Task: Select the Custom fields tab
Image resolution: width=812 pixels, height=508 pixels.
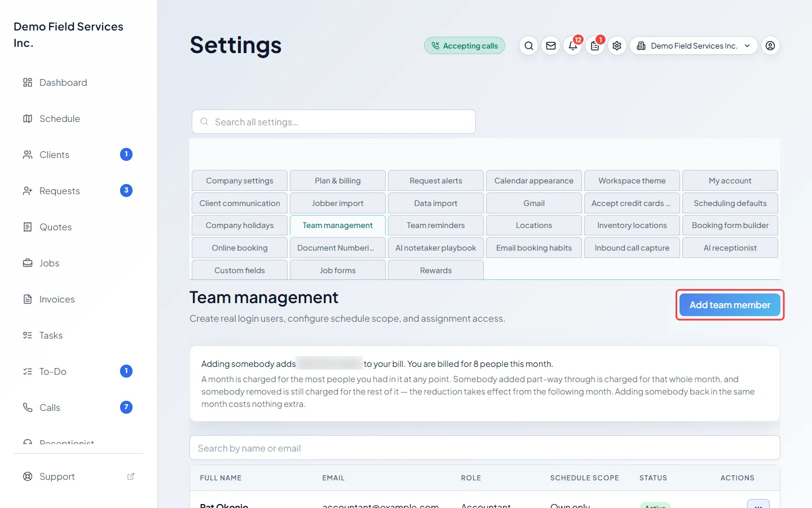Action: pyautogui.click(x=240, y=270)
